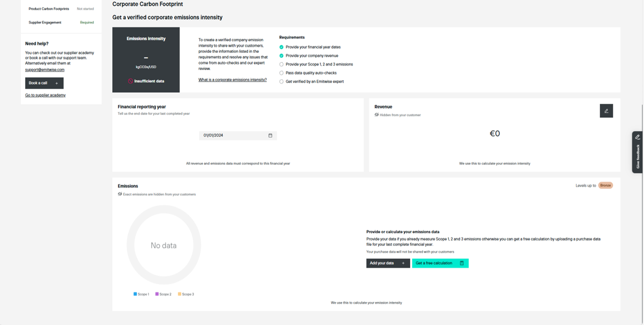Click the pencil edit icon for Revenue
The width and height of the screenshot is (644, 325).
coord(606,111)
